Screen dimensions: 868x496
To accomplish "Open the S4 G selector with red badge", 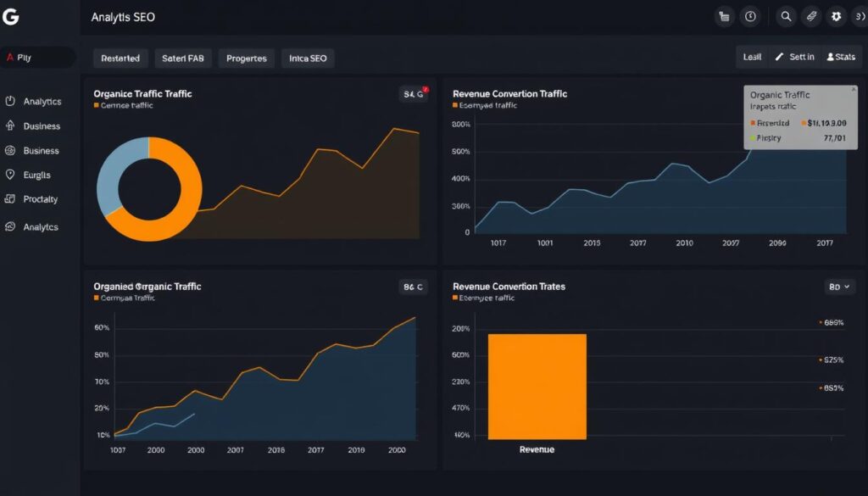I will pyautogui.click(x=413, y=95).
